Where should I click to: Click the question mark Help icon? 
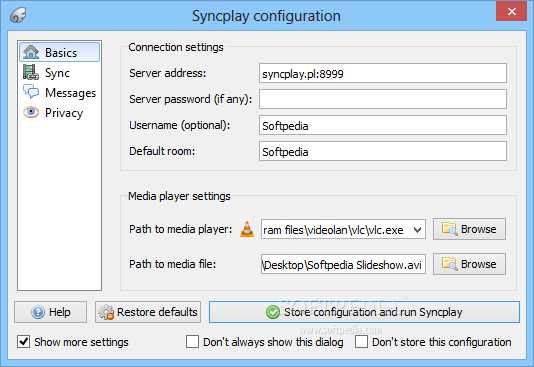point(38,312)
